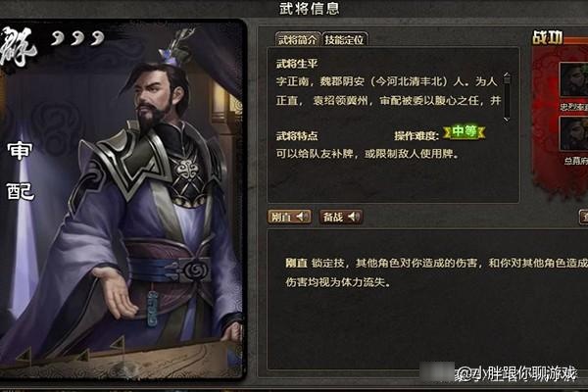Select the 备战 skill button
Viewport: 588px width, 392px height.
point(341,217)
